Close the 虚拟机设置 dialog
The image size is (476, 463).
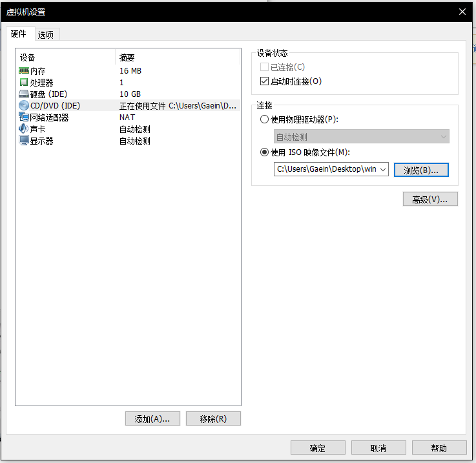pos(462,12)
